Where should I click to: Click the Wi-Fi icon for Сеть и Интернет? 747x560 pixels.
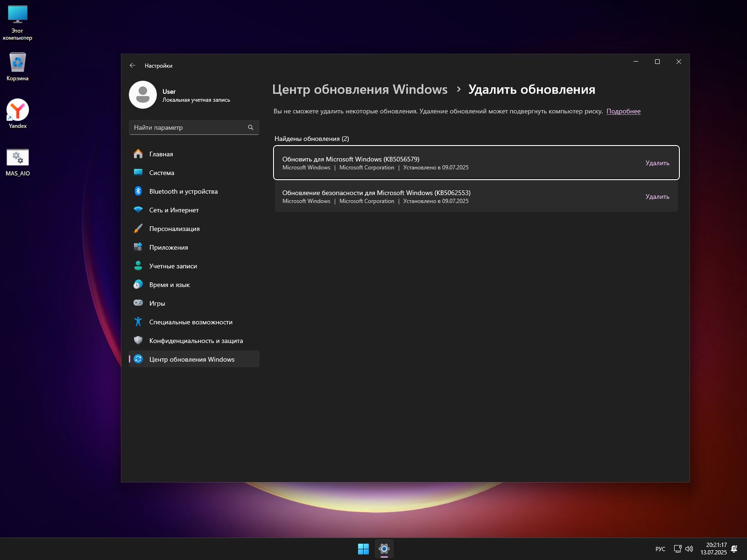pos(138,210)
